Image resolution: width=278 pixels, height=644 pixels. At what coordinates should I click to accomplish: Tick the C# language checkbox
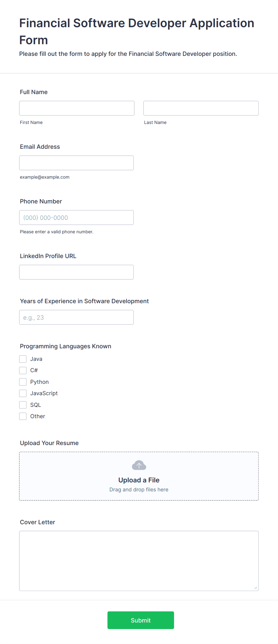click(x=23, y=370)
